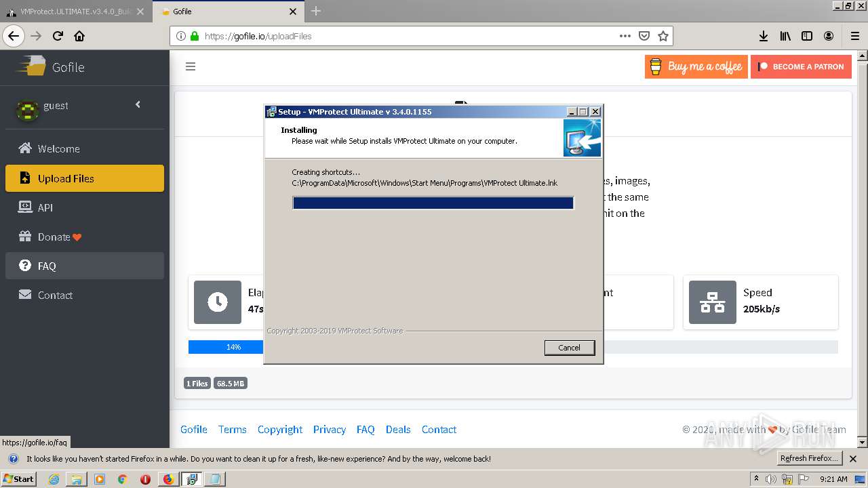Open the Action Center flag icon
Viewport: 868px width, 488px height.
[x=804, y=479]
